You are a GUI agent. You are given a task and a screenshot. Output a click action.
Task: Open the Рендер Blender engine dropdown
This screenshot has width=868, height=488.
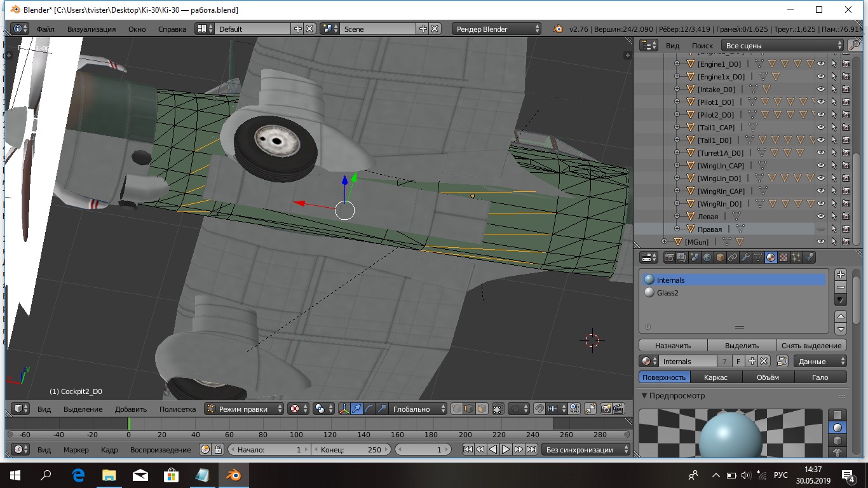click(497, 29)
